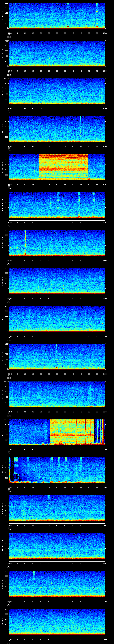
Task: Open the 13:28:00 spectrogram panel
Action: 57,546
